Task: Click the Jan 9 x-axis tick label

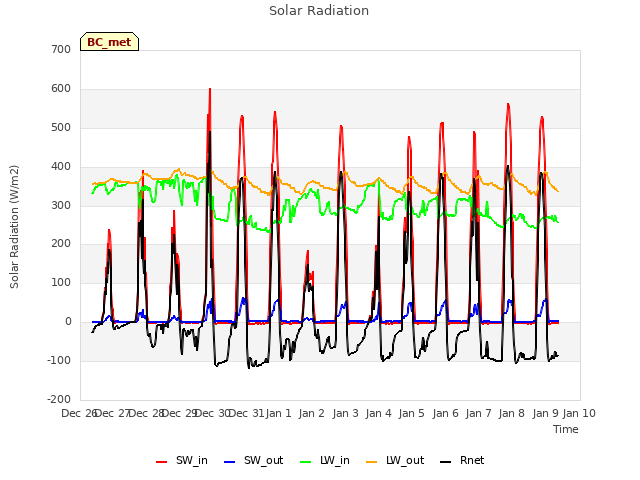Action: coord(545,413)
